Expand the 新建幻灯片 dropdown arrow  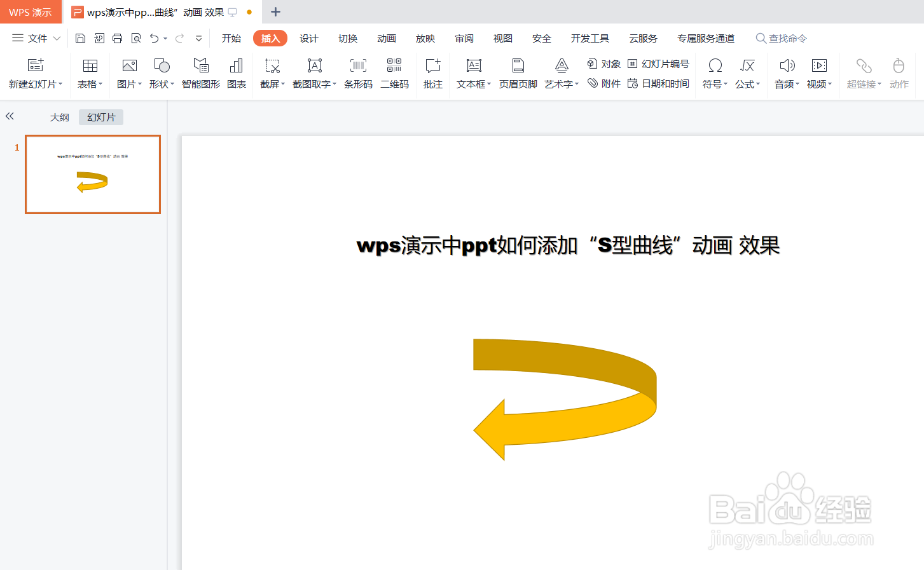point(61,84)
